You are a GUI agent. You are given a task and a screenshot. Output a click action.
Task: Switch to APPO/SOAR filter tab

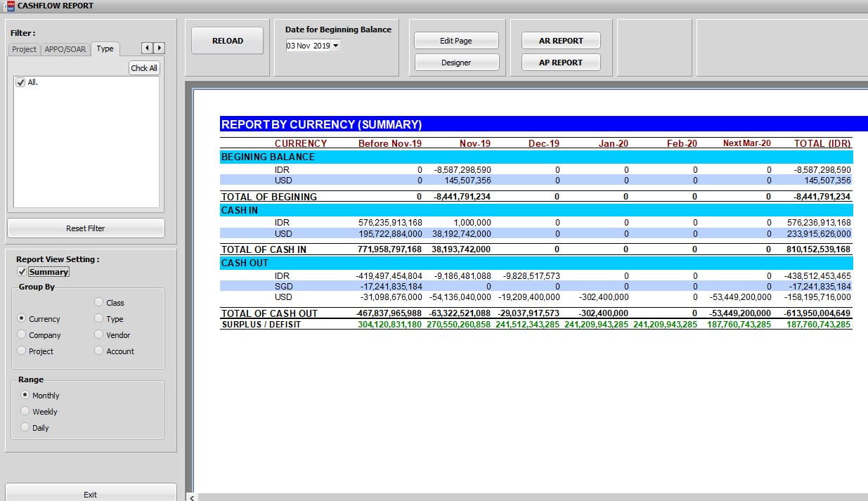[x=65, y=49]
